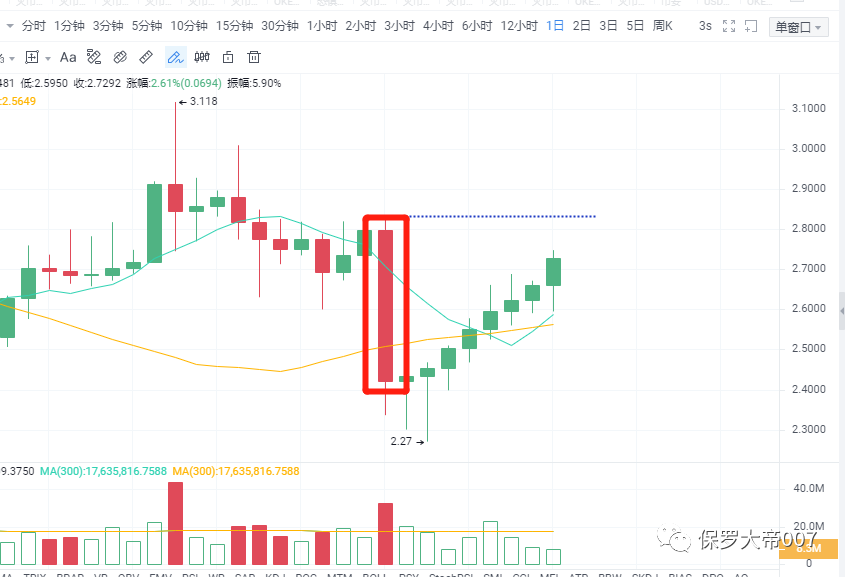Select the eraser tool icon

click(x=120, y=57)
